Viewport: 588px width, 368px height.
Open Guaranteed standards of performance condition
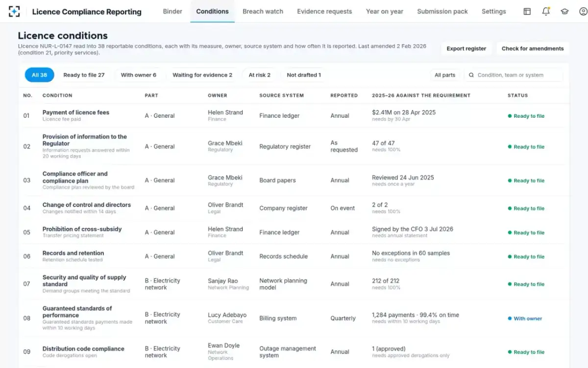tap(77, 312)
